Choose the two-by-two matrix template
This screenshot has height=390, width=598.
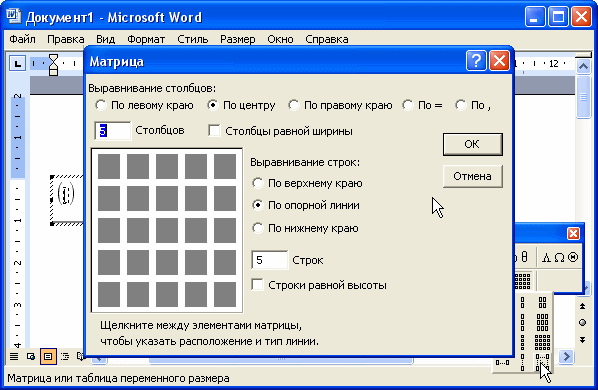point(542,303)
